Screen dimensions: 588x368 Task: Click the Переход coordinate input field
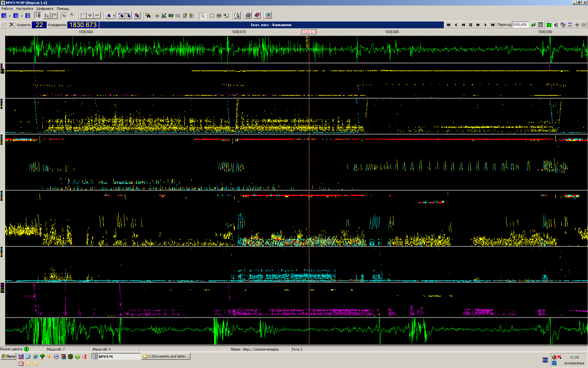click(x=520, y=25)
